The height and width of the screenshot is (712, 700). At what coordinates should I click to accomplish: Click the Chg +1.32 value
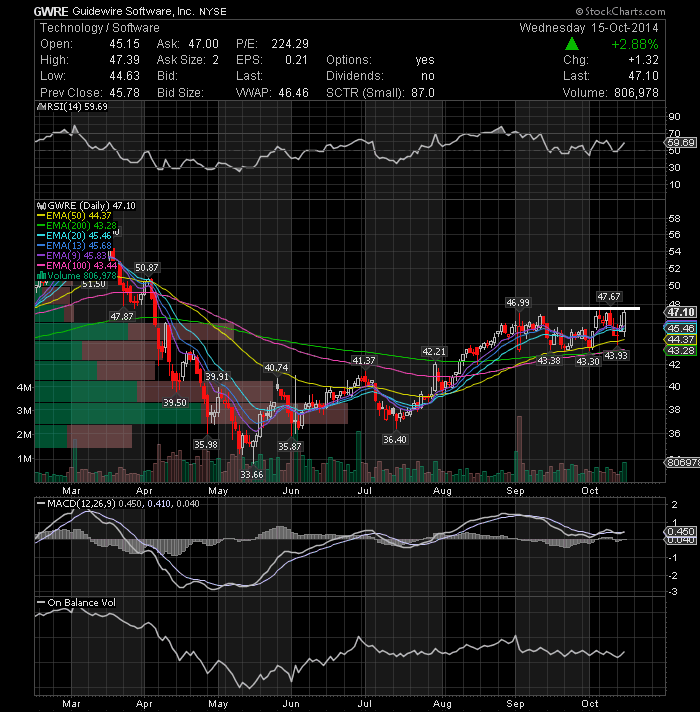click(643, 60)
